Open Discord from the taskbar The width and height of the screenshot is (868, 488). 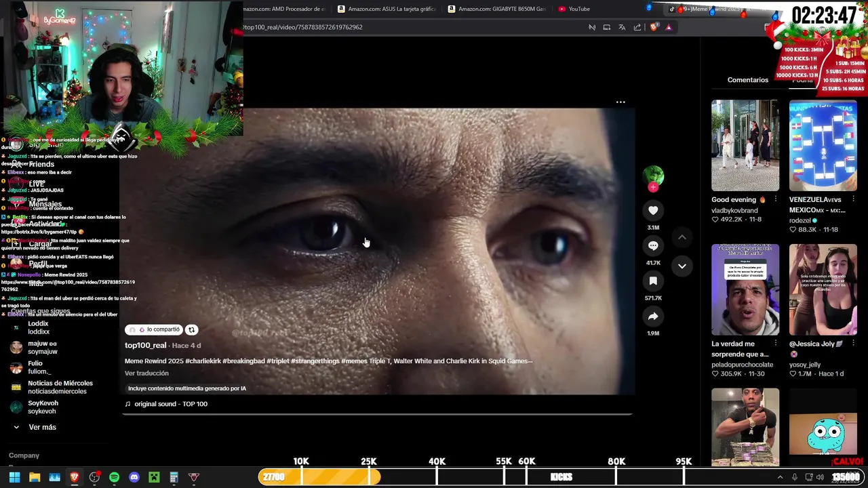click(134, 477)
